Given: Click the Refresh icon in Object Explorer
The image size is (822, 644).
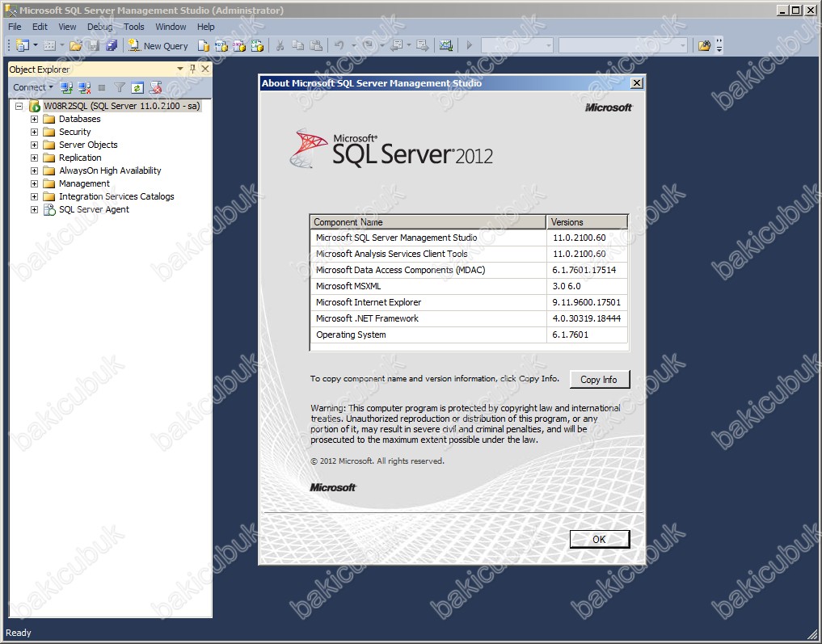Looking at the screenshot, I should tap(137, 87).
